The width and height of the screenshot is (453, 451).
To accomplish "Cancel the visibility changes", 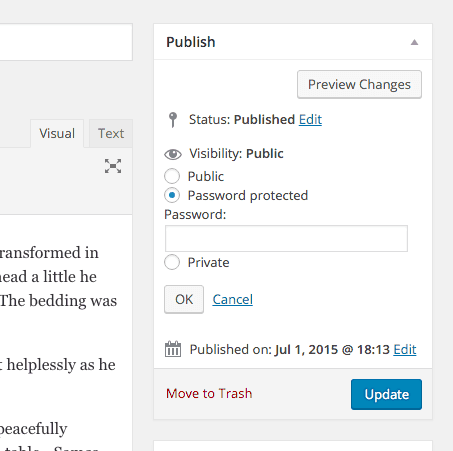I will click(x=233, y=299).
